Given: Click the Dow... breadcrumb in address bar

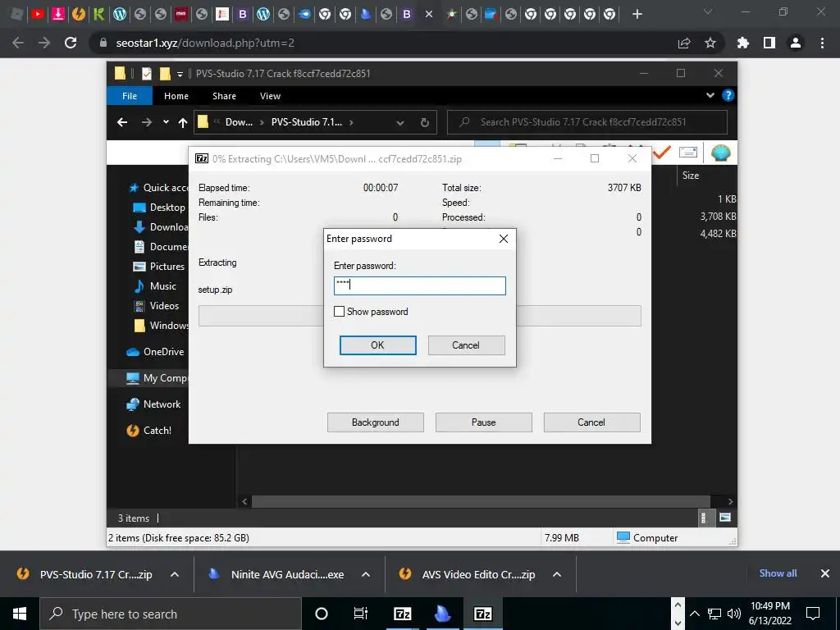Looking at the screenshot, I should pos(239,122).
